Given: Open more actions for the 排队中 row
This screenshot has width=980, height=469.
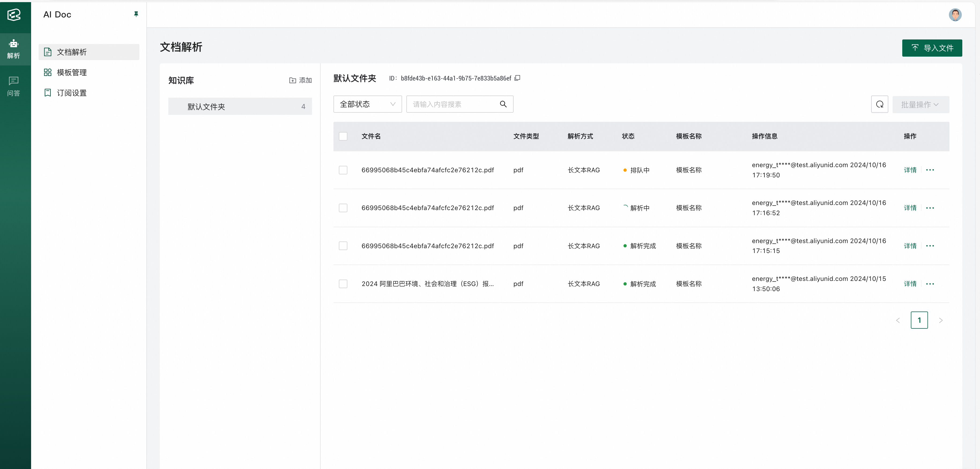Looking at the screenshot, I should click(930, 170).
